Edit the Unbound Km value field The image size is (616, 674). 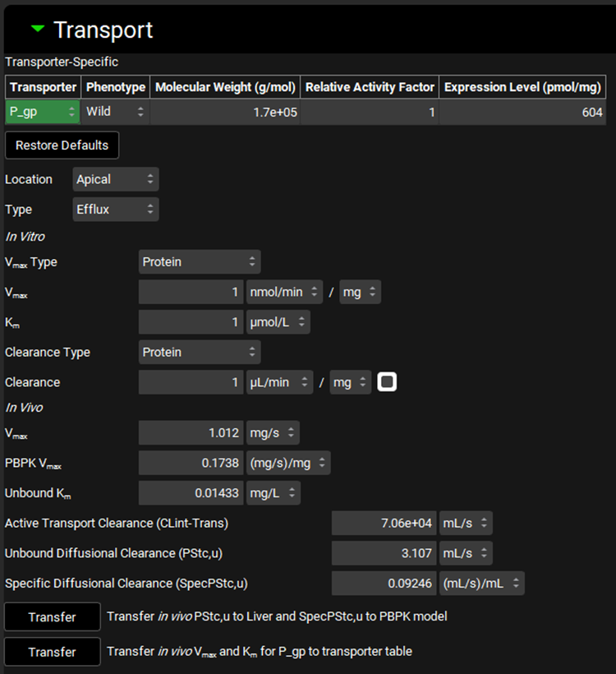[x=191, y=492]
